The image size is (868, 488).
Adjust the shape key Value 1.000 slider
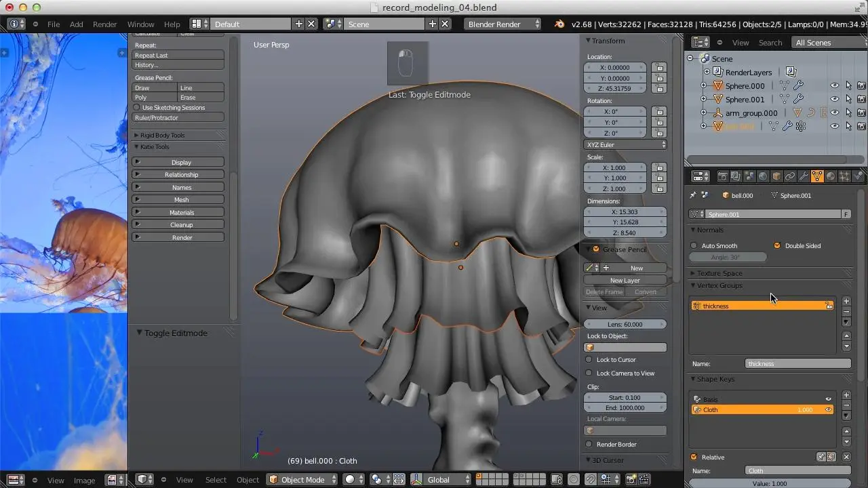[770, 483]
